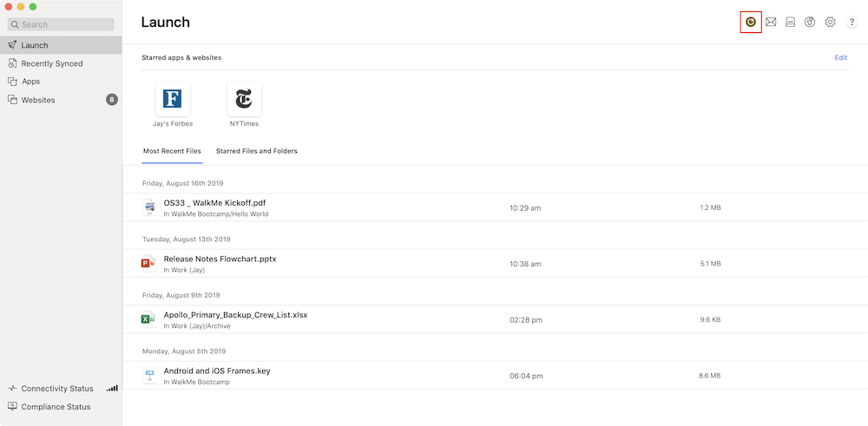Switch to Starred Files and Folders tab
Image resolution: width=868 pixels, height=426 pixels.
pos(256,151)
